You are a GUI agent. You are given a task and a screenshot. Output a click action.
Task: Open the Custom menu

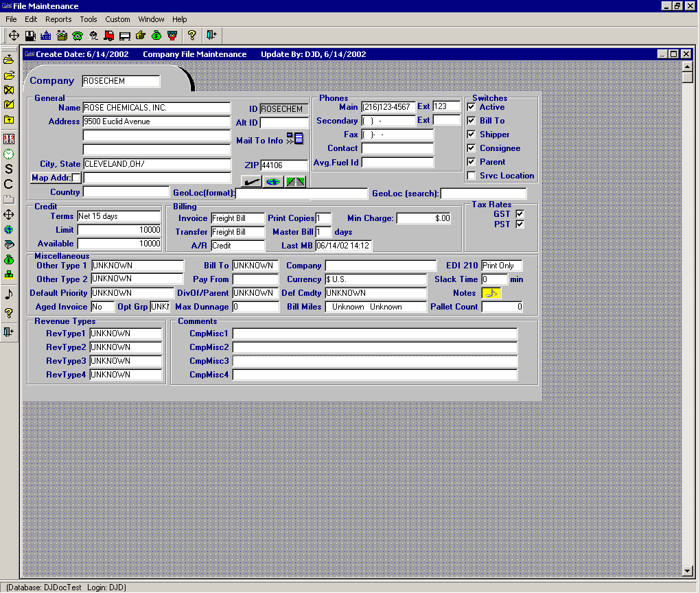117,19
